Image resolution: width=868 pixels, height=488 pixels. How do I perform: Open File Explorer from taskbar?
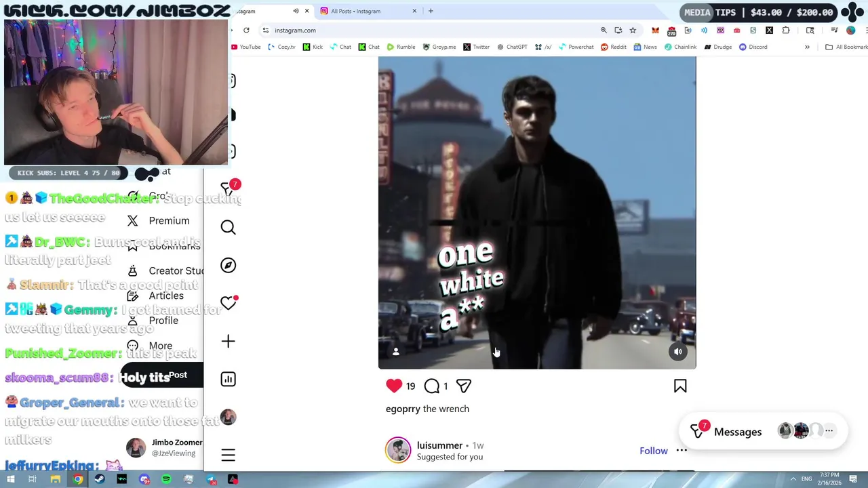click(x=55, y=479)
